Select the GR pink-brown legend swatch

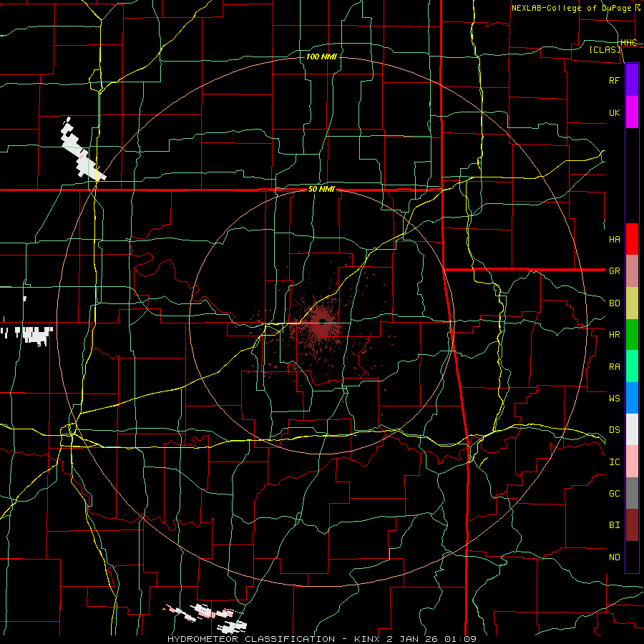632,271
